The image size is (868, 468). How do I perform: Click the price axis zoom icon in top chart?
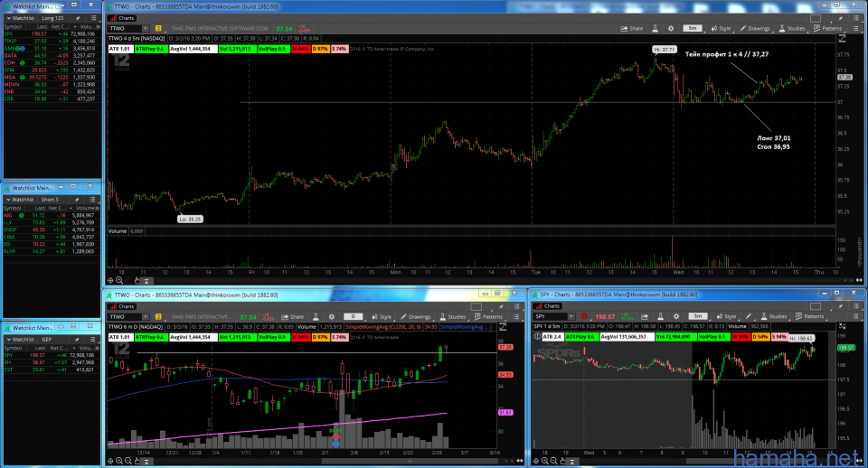[842, 39]
